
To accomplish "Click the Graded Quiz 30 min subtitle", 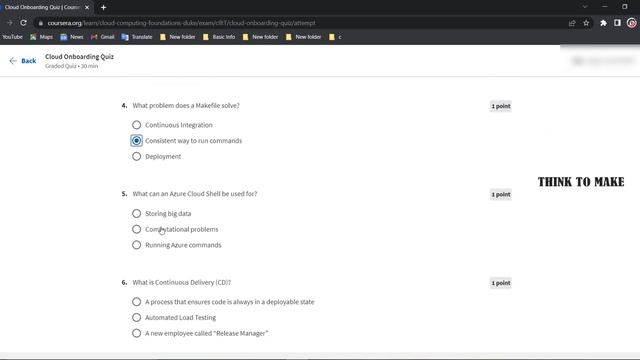I will (71, 66).
